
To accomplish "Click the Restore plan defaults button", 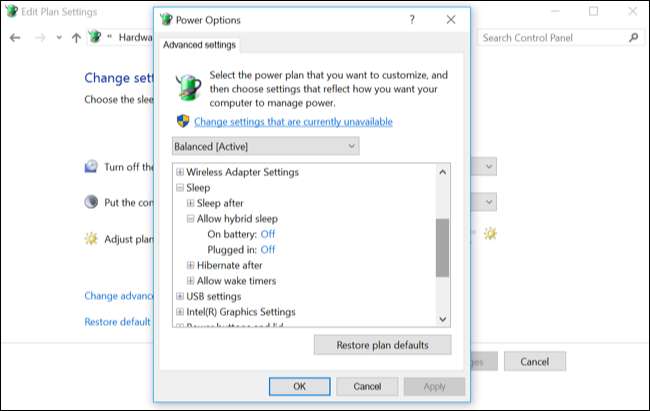I will pos(382,345).
